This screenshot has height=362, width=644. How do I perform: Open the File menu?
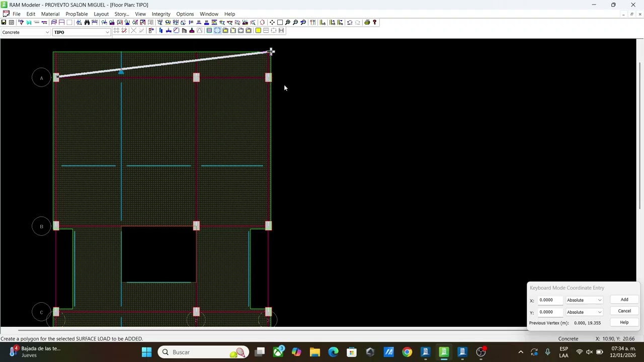17,14
